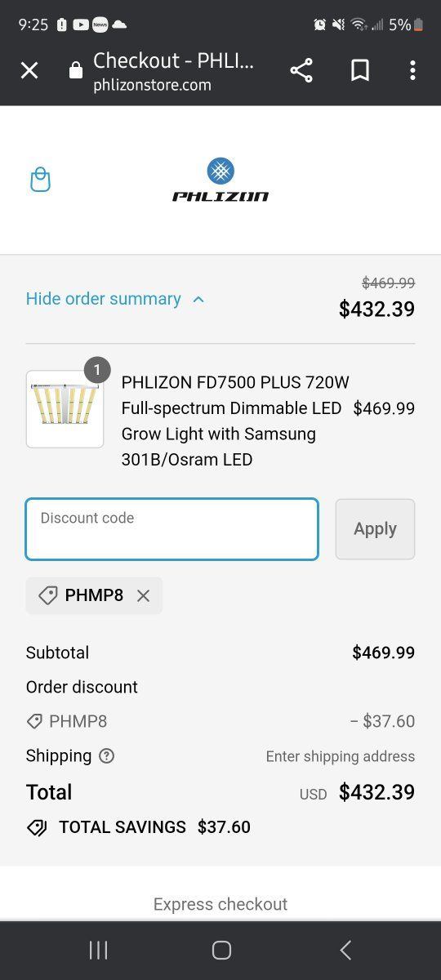Open the three-dot browser menu

click(x=412, y=71)
